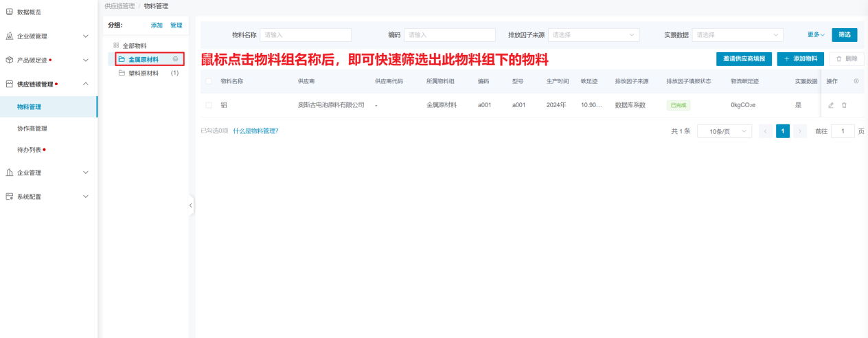Open the 什么是物料管理? help link

click(255, 131)
